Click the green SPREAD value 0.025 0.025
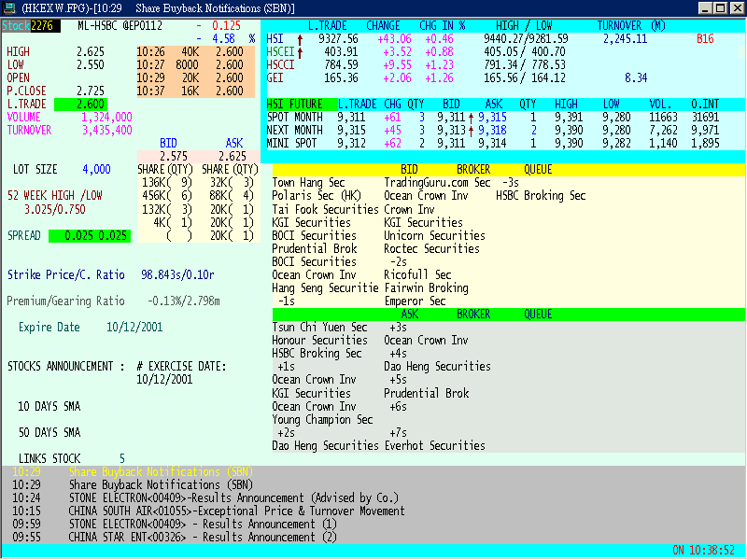This screenshot has height=560, width=747. 90,236
